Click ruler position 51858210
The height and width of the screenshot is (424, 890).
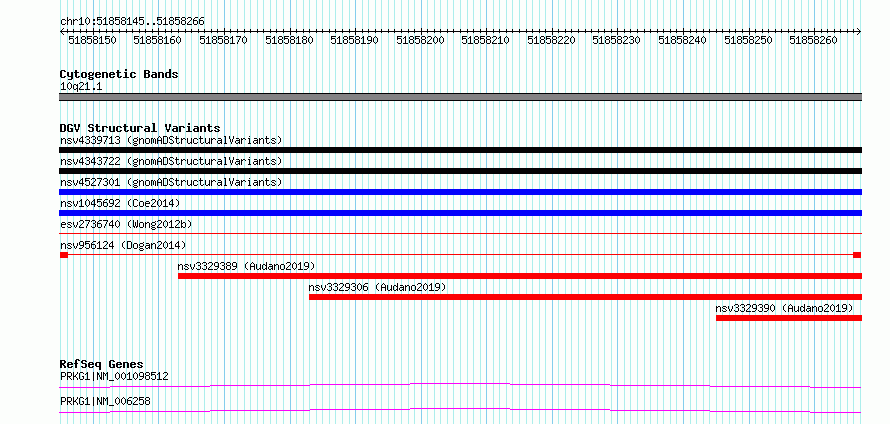coord(486,40)
